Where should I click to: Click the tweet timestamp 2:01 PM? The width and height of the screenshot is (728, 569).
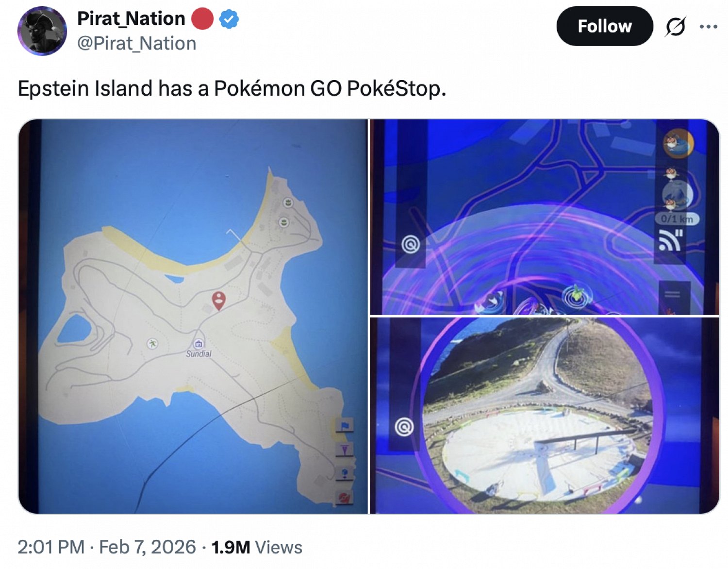click(51, 547)
